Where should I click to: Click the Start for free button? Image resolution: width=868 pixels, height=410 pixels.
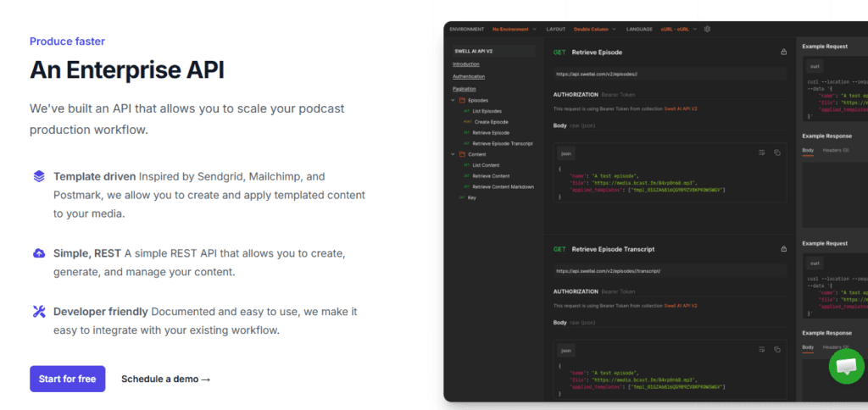tap(67, 379)
